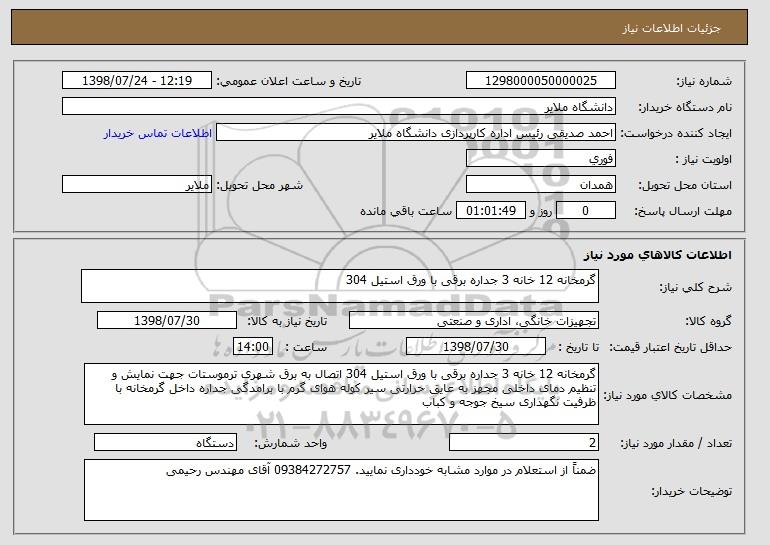Click the label حداقل تاریخ اعتبار قیمت
This screenshot has height=545, width=770.
(670, 347)
